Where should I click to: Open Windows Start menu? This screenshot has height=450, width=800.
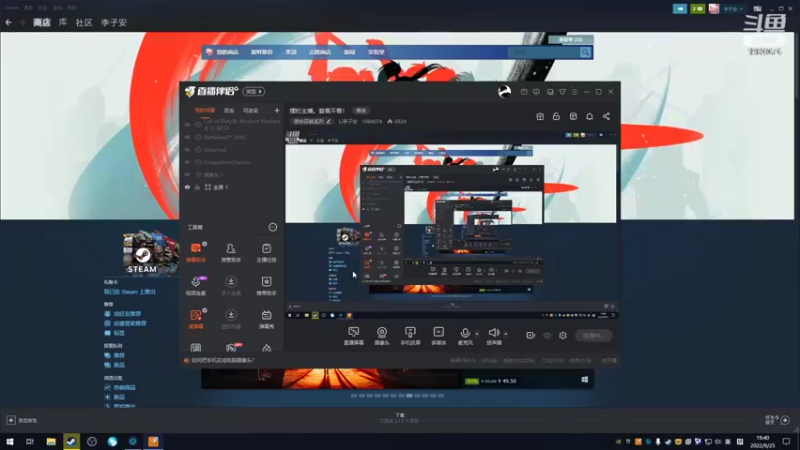click(x=9, y=441)
